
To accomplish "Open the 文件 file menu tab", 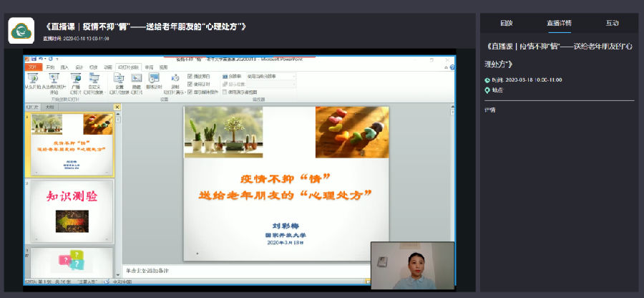I will (x=33, y=67).
